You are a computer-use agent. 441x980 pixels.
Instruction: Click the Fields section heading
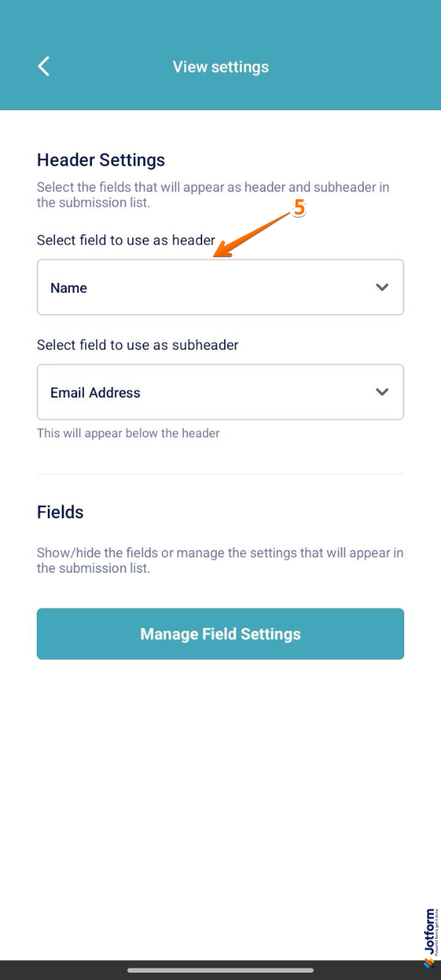(59, 512)
